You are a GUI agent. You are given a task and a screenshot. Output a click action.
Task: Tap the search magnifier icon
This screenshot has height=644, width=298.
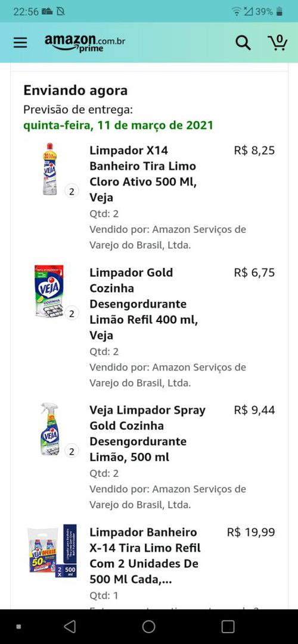243,43
